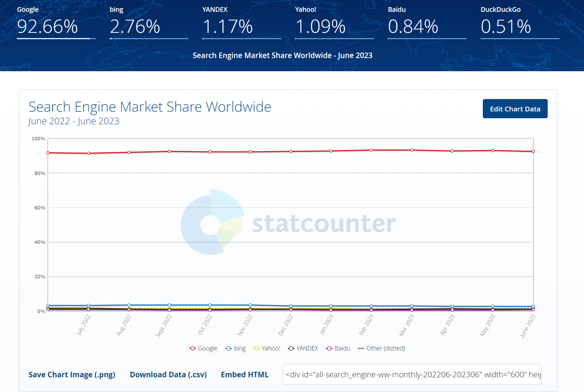This screenshot has width=584, height=392.
Task: Save Chart Image as png
Action: (x=72, y=374)
